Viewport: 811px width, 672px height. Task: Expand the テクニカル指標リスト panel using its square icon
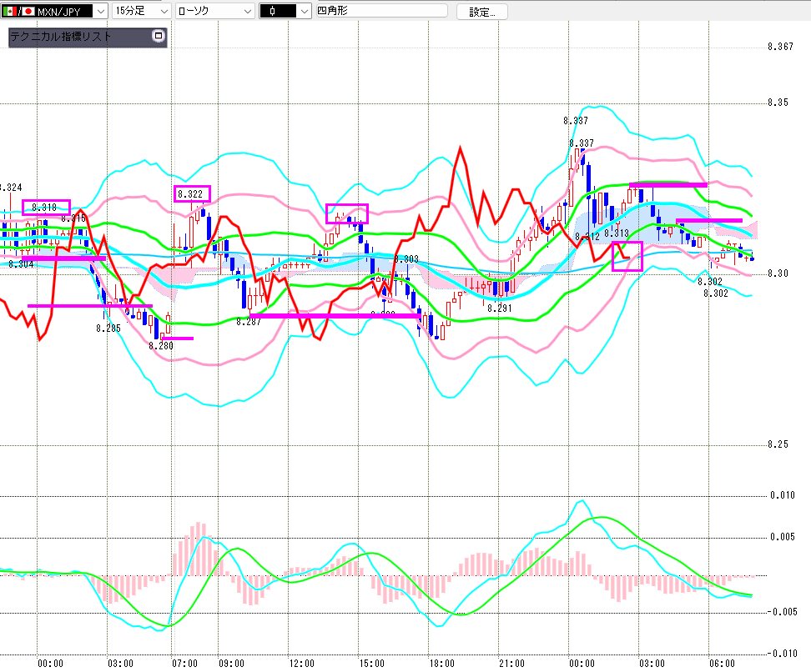pos(159,36)
